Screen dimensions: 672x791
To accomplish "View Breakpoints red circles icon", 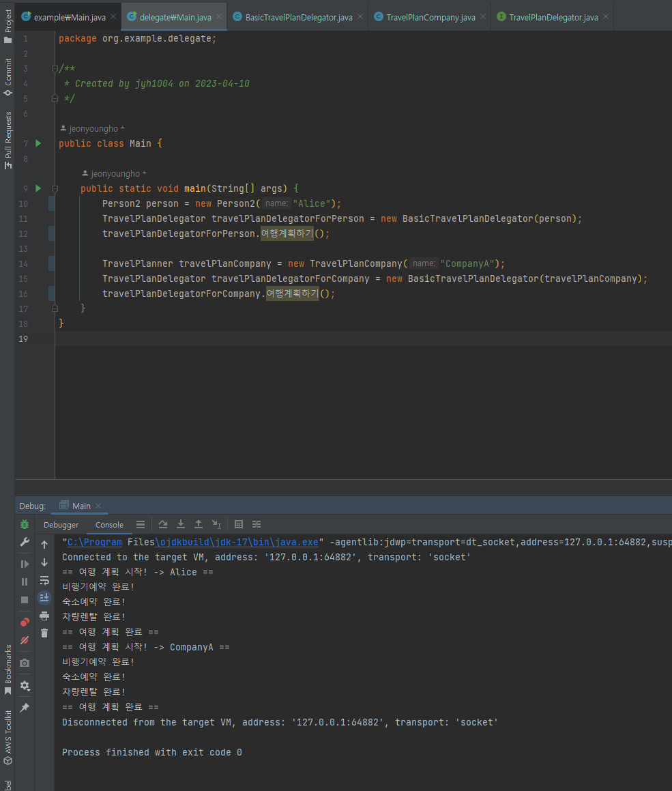I will (x=24, y=622).
